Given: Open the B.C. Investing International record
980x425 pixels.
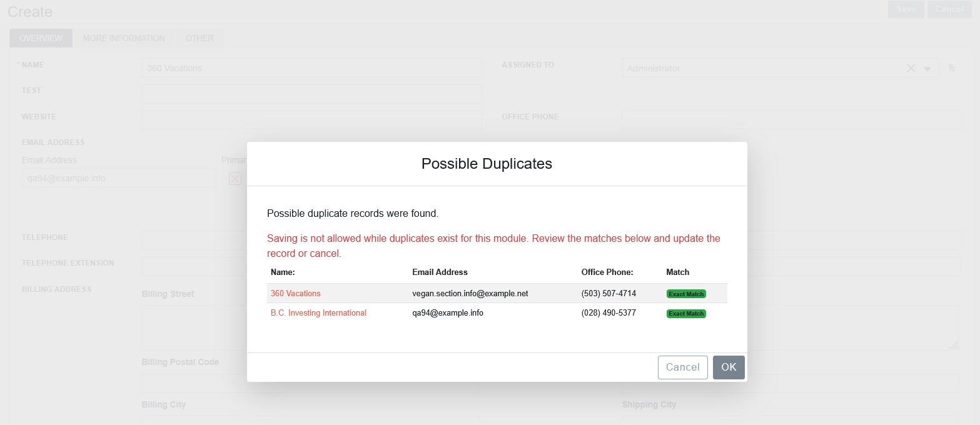Looking at the screenshot, I should pyautogui.click(x=318, y=312).
